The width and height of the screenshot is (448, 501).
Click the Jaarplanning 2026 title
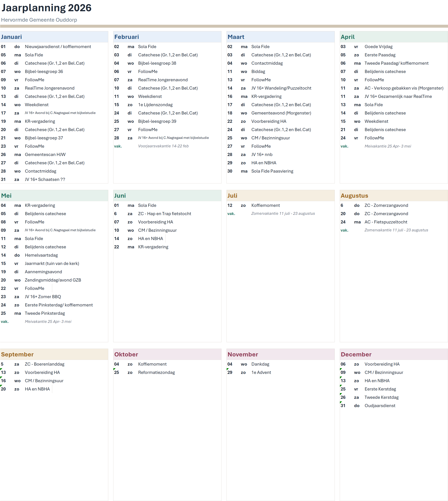click(x=47, y=8)
